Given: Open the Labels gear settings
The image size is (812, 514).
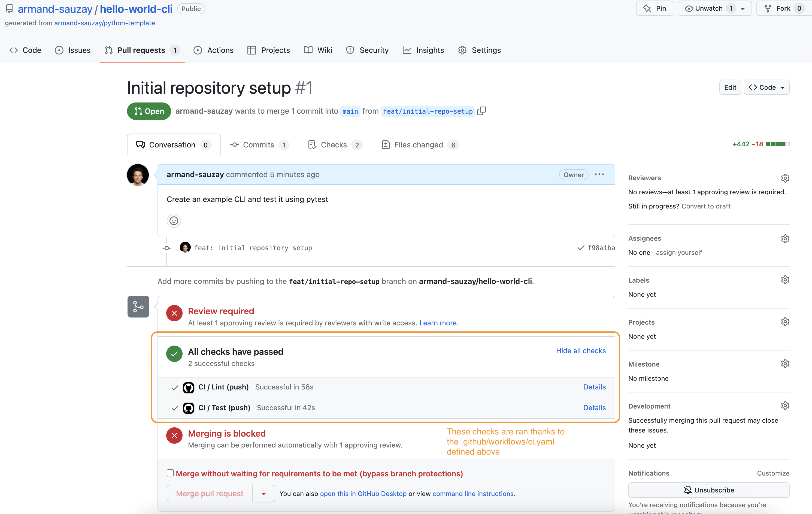Looking at the screenshot, I should pyautogui.click(x=785, y=280).
